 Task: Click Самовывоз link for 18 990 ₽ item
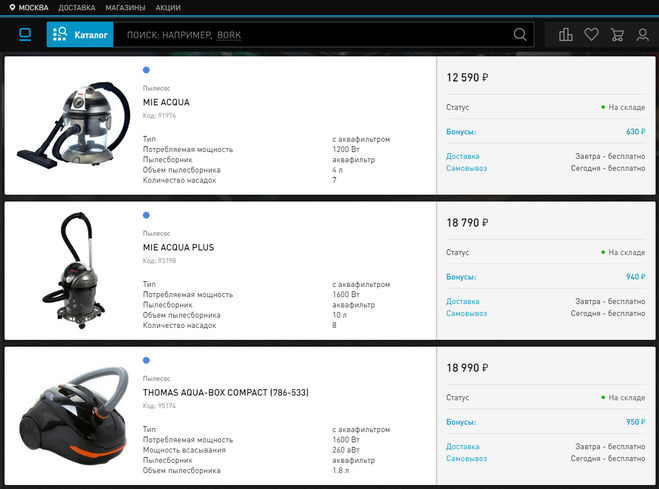pos(466,458)
